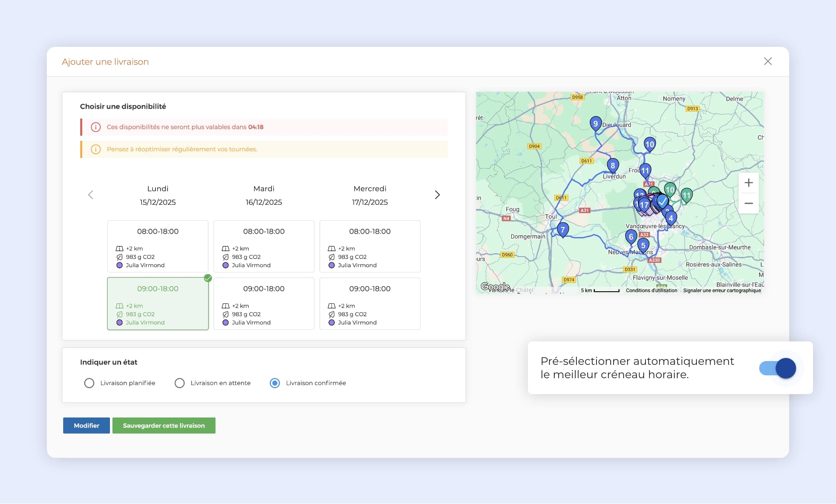Open Conditions d'utilisation map link

pos(651,290)
